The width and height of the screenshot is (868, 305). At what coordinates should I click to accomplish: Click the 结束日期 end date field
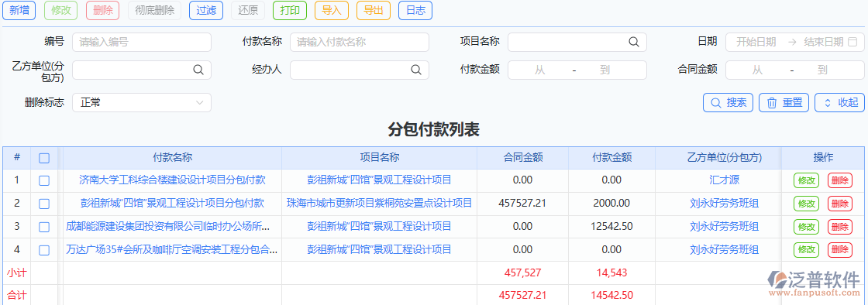[x=823, y=42]
